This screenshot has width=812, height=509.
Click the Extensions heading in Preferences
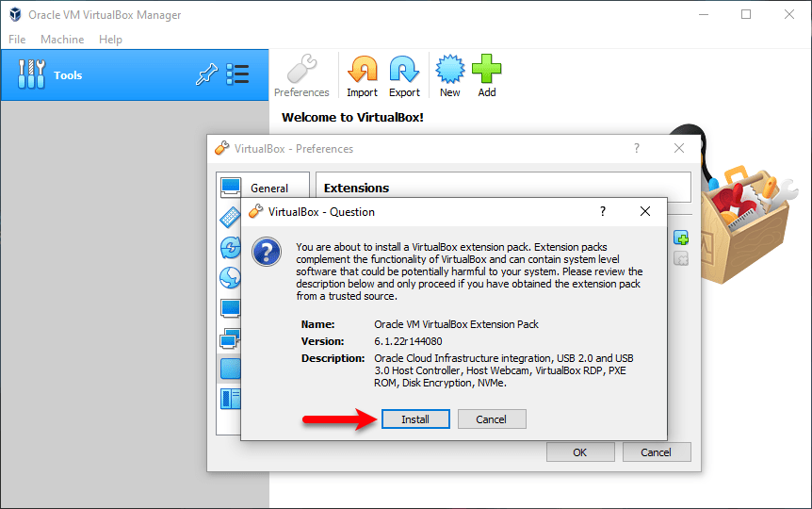356,189
